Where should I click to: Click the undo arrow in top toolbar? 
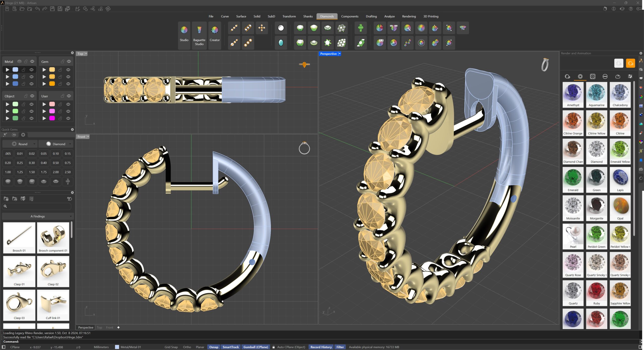[x=37, y=9]
